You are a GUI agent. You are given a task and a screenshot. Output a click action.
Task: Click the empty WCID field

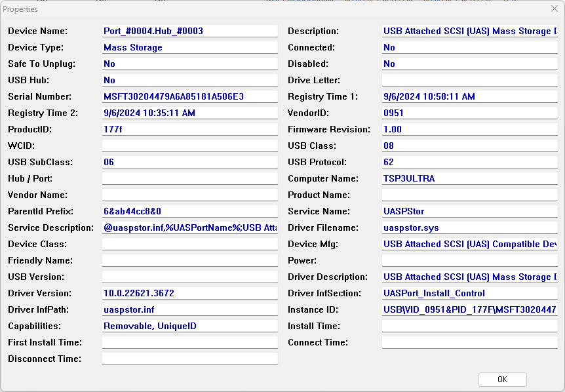(x=190, y=146)
